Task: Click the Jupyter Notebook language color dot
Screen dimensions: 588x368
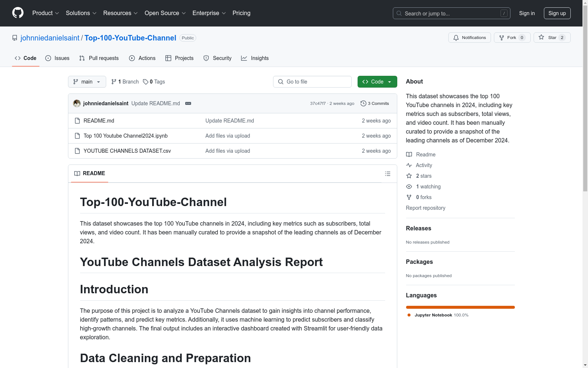Action: [409, 315]
